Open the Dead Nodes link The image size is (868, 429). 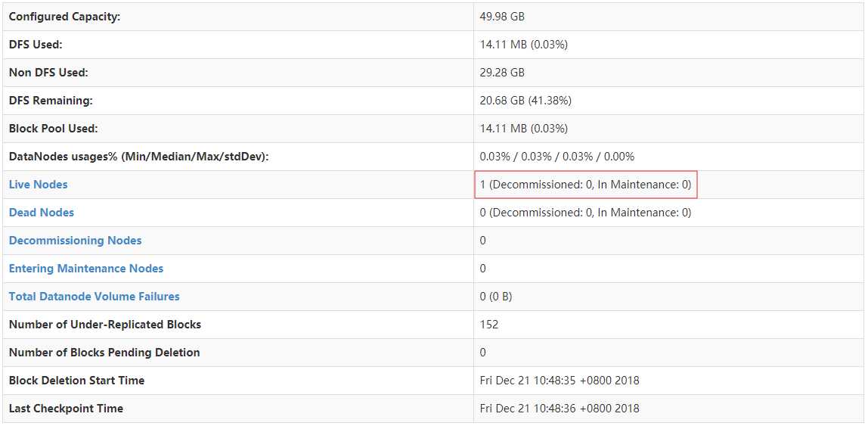tap(41, 213)
